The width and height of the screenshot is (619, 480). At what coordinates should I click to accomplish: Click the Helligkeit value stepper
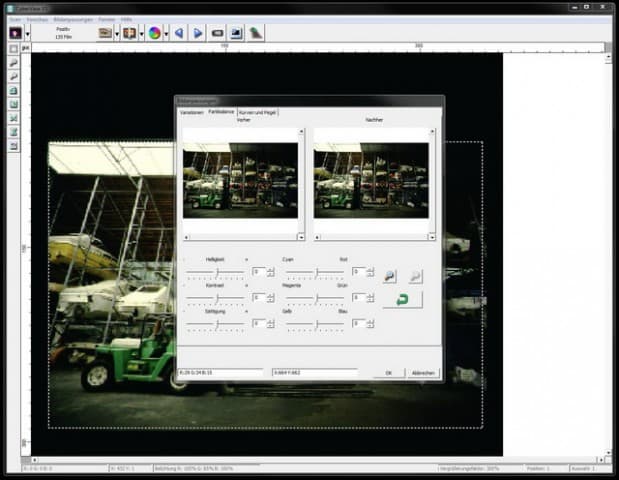pos(271,271)
